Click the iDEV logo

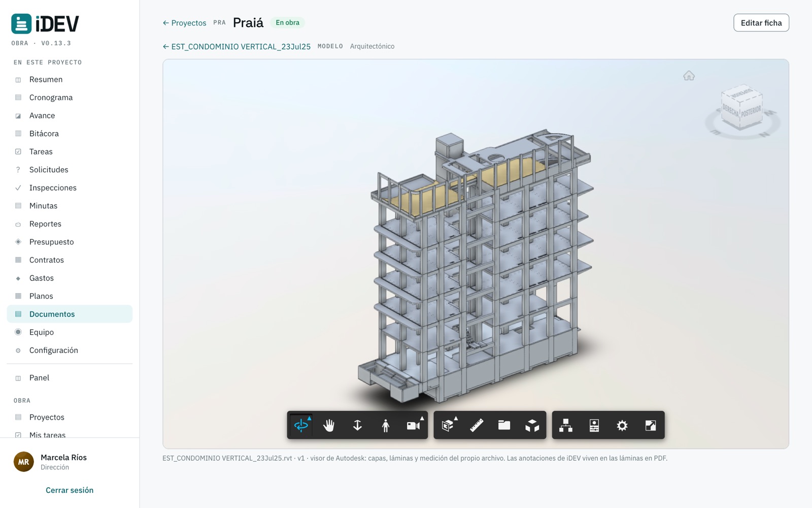(x=45, y=23)
